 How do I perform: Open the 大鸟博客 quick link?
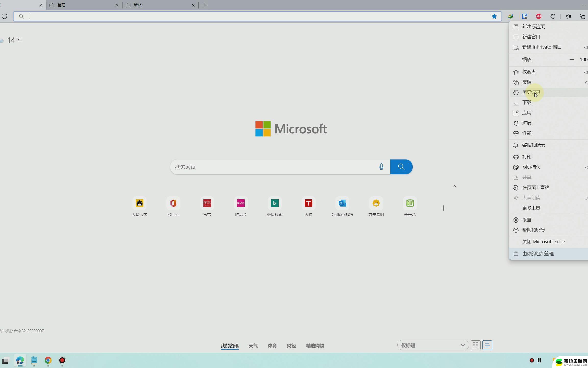pos(139,207)
